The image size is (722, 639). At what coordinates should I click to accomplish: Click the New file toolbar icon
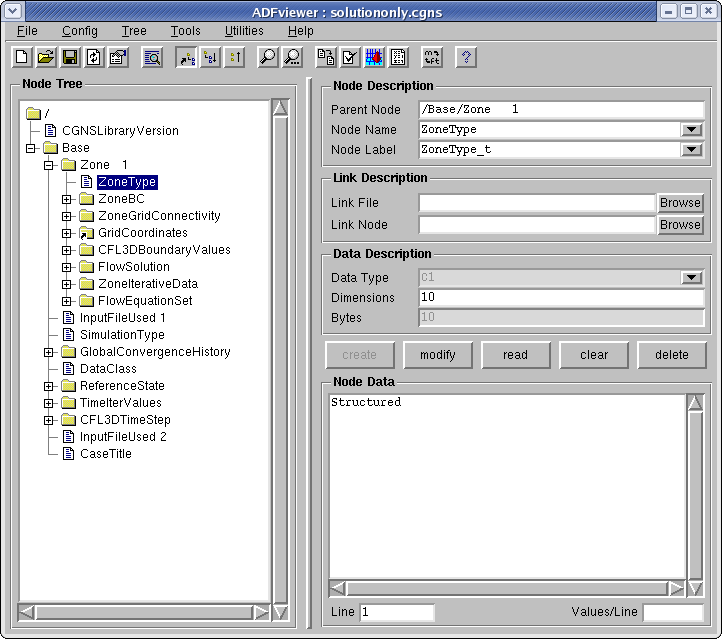22,58
